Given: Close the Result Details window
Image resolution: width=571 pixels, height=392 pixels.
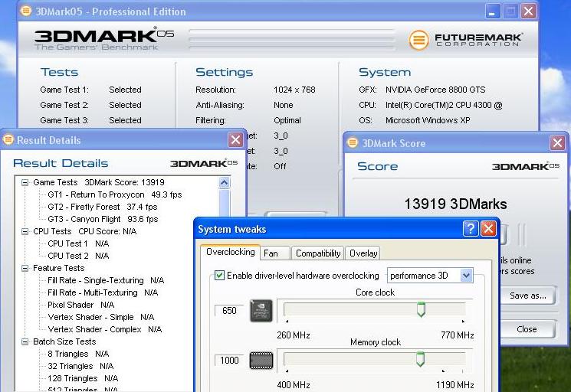Looking at the screenshot, I should coord(235,139).
